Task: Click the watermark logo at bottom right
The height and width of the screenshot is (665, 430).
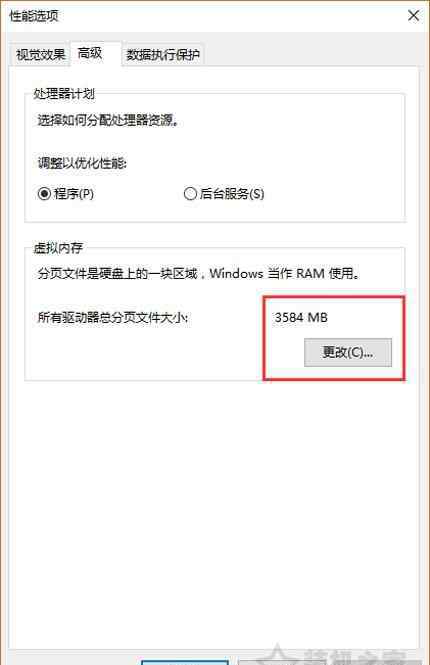Action: click(335, 655)
